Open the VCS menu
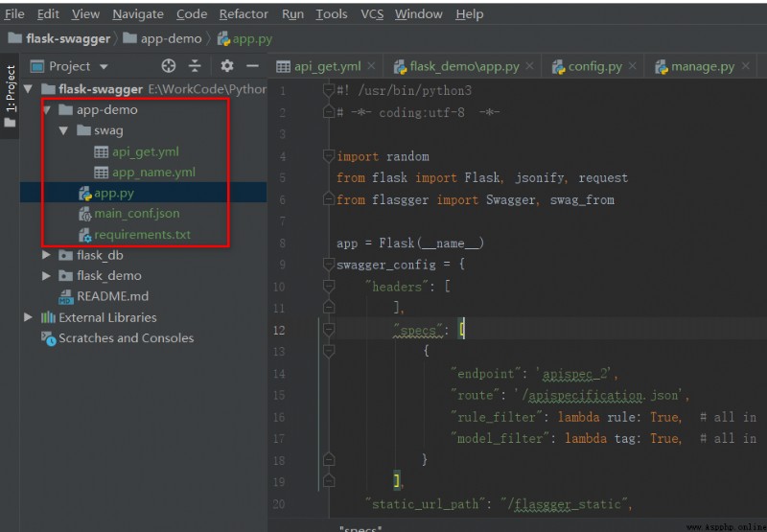Image resolution: width=767 pixels, height=532 pixels. [x=372, y=14]
